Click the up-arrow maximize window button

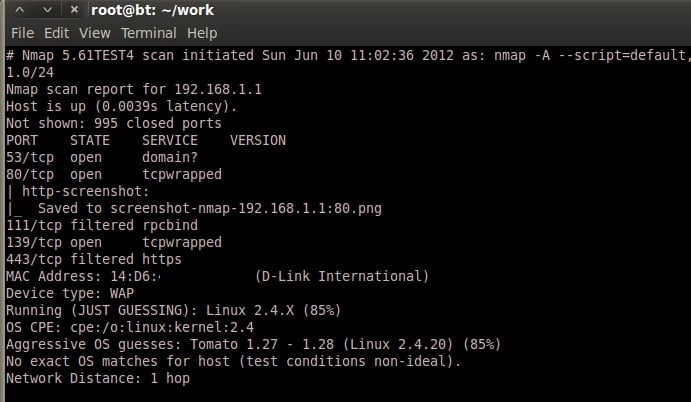click(x=19, y=11)
